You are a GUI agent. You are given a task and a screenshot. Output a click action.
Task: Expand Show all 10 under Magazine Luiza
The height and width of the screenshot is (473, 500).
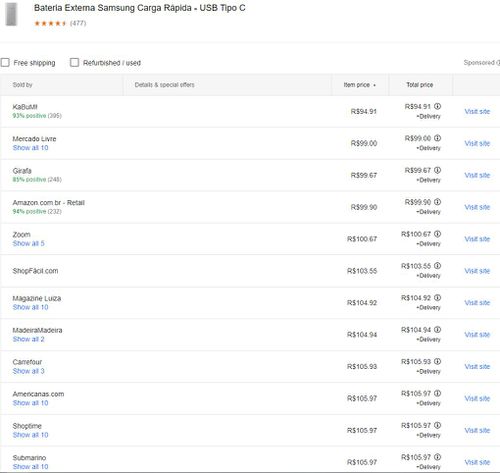[x=30, y=307]
